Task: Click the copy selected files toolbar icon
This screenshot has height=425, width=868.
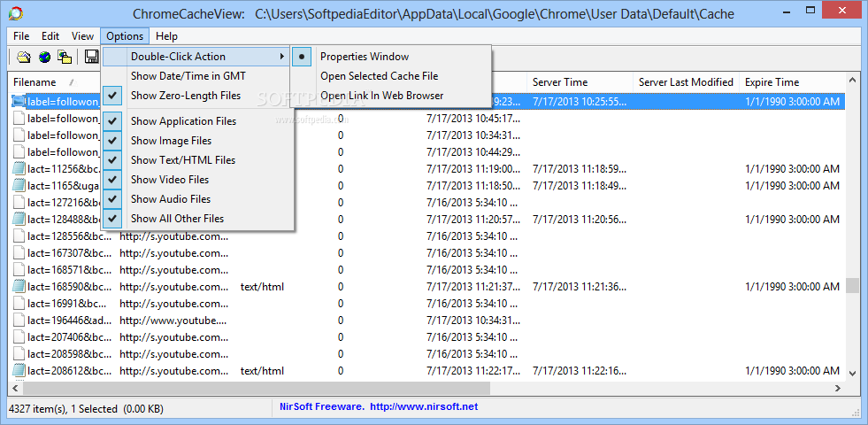Action: (x=65, y=57)
